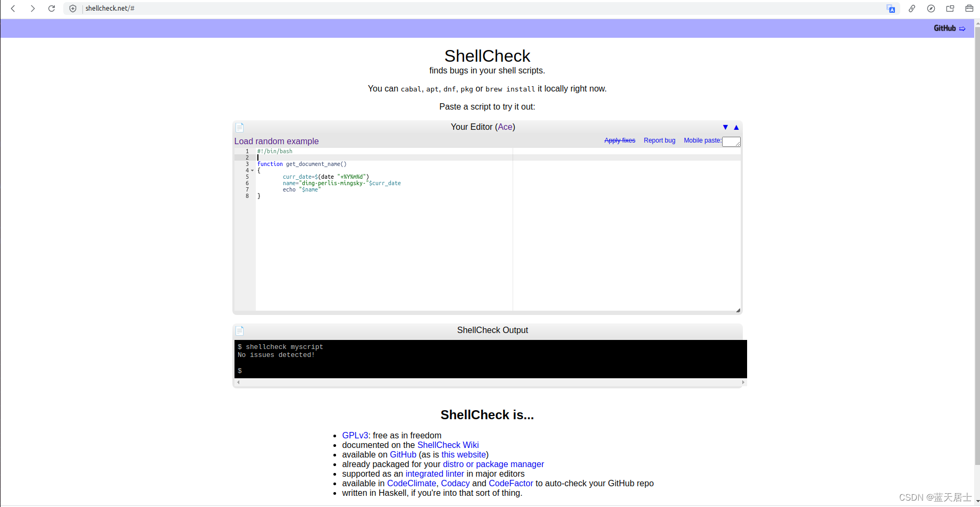Open the compass icon in the browser toolbar
Image resolution: width=980 pixels, height=507 pixels.
[931, 9]
